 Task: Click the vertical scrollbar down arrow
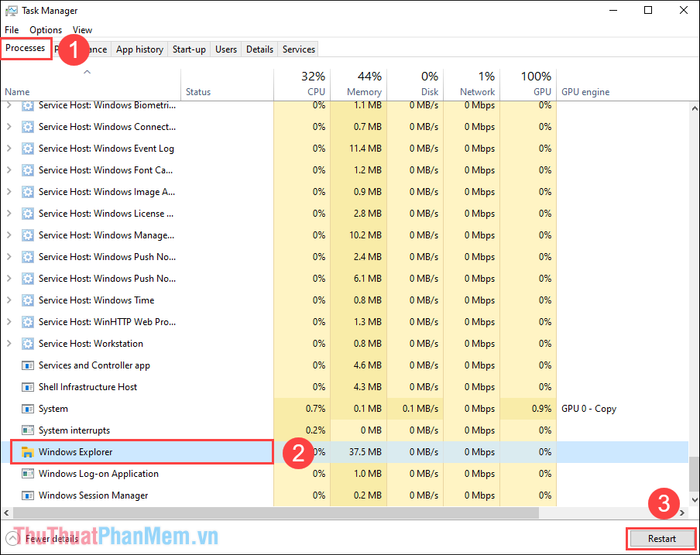point(694,500)
